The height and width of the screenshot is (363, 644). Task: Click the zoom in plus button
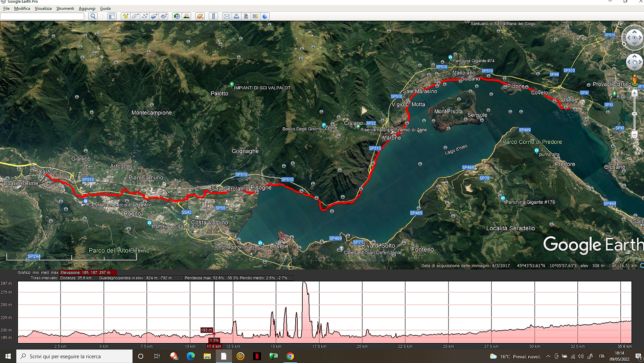click(635, 93)
